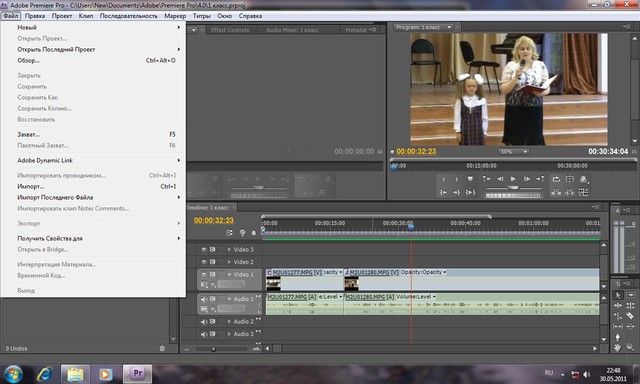640x384 pixels.
Task: Toggle lock box on Audio 2 track
Action: pyautogui.click(x=222, y=322)
